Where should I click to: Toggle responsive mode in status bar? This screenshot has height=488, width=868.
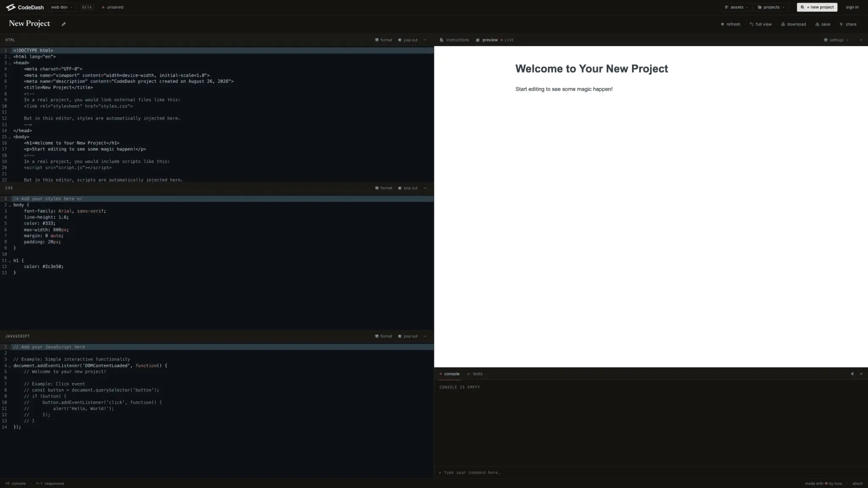(x=50, y=484)
